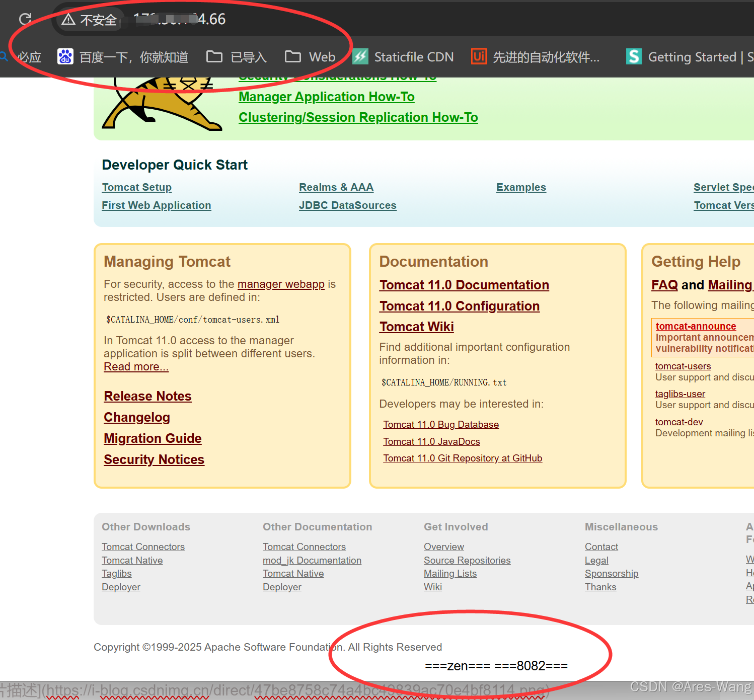
Task: Open Tomcat 11.0 Bug Database link
Action: [x=441, y=425]
